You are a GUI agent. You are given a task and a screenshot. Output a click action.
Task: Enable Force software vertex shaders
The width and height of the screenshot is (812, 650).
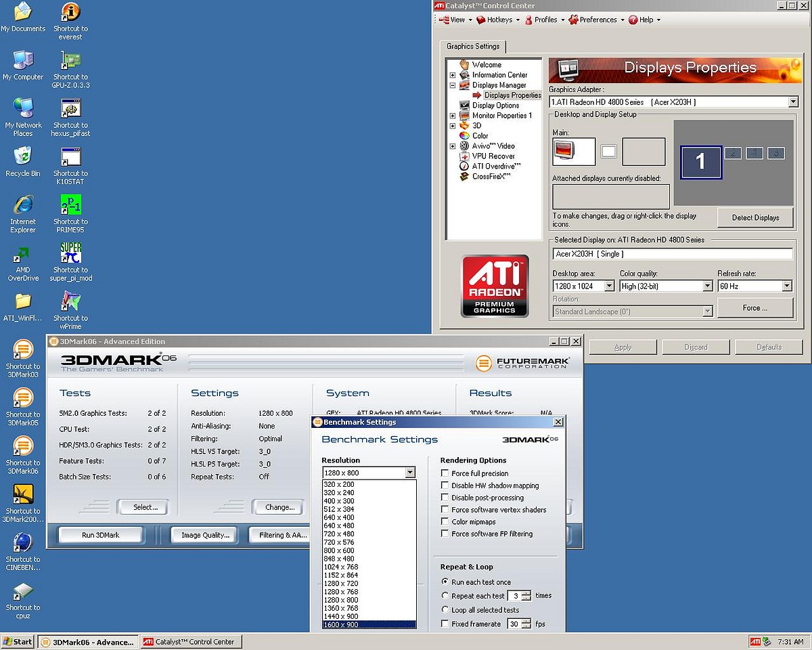[445, 510]
